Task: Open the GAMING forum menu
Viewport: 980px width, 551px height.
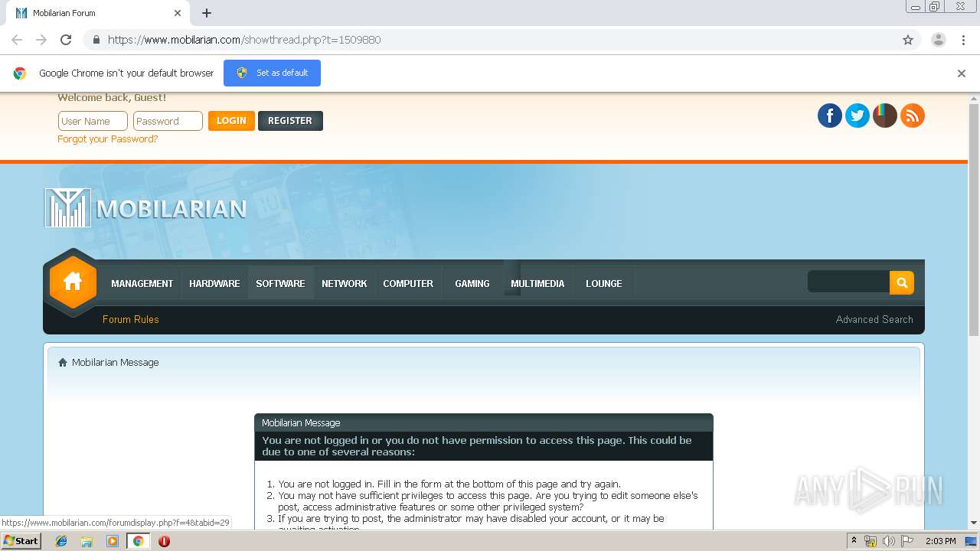Action: 472,283
